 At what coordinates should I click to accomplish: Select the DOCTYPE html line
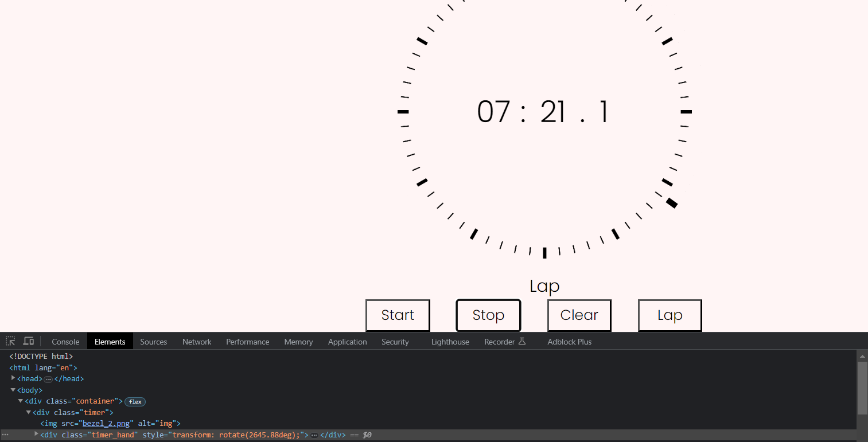pos(41,356)
